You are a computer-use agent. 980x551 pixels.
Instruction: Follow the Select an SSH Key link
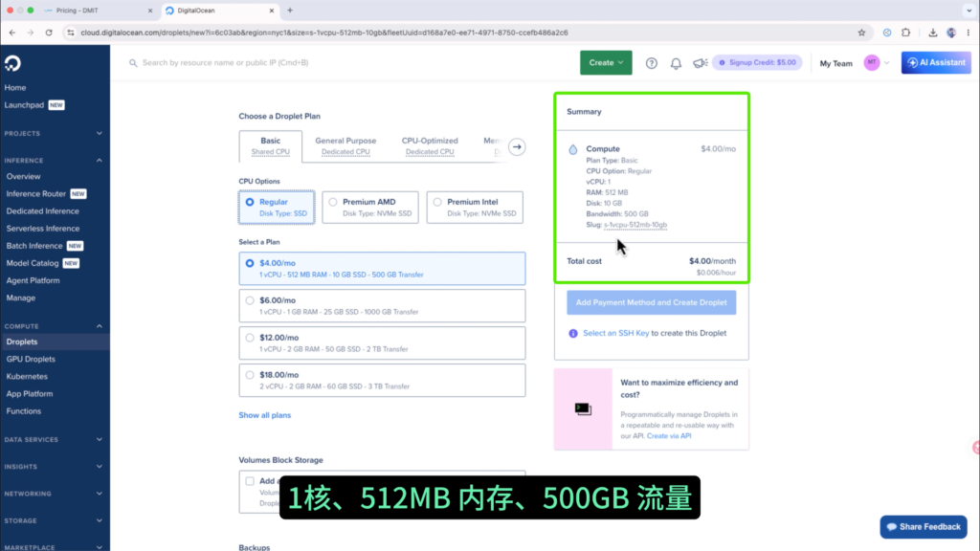[x=615, y=334]
